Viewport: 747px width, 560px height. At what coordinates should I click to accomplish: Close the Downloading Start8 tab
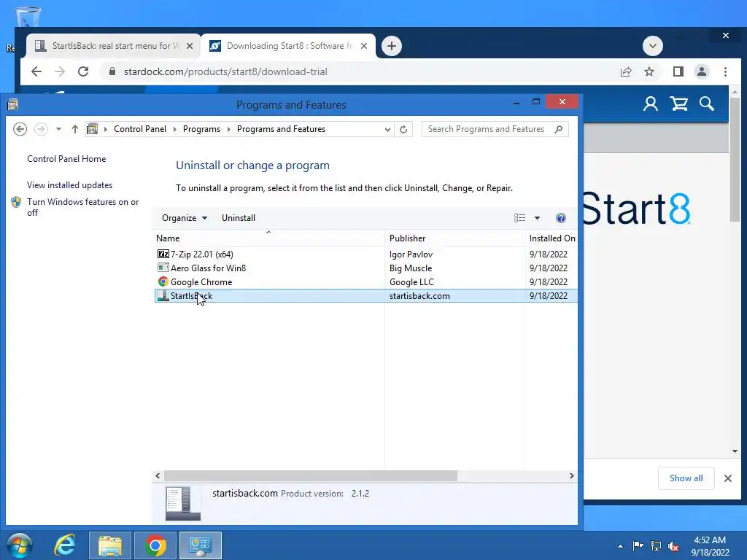pos(364,46)
